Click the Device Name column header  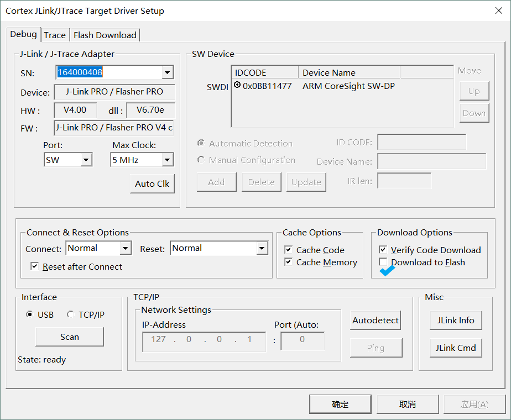click(350, 72)
